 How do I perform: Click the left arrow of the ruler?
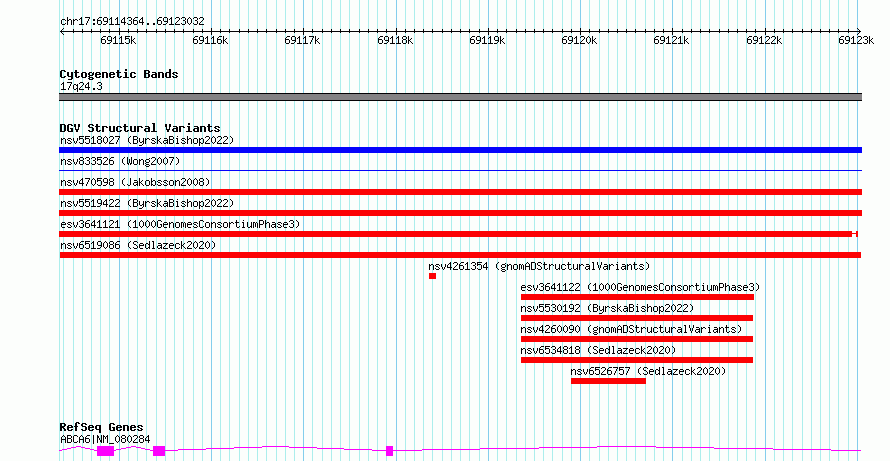pos(62,31)
